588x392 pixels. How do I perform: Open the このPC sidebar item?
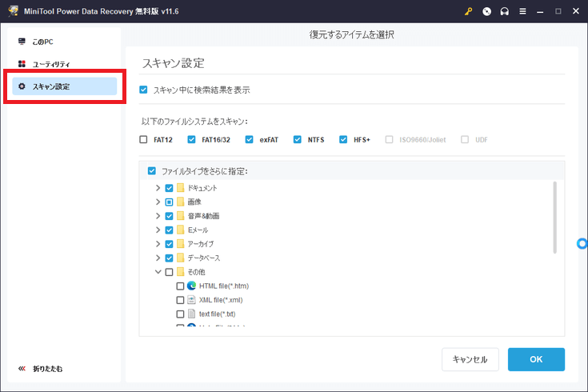click(x=43, y=42)
